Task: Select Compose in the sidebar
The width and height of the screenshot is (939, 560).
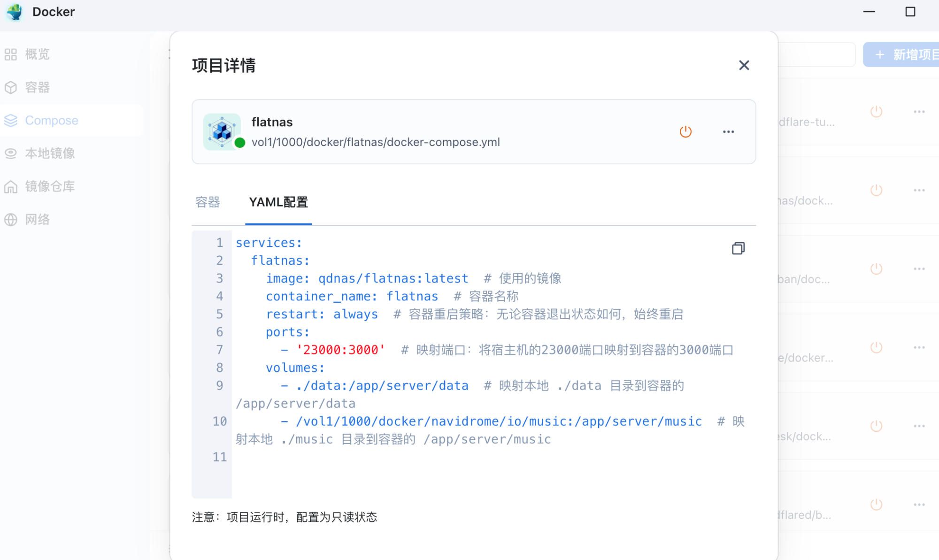Action: pyautogui.click(x=51, y=121)
